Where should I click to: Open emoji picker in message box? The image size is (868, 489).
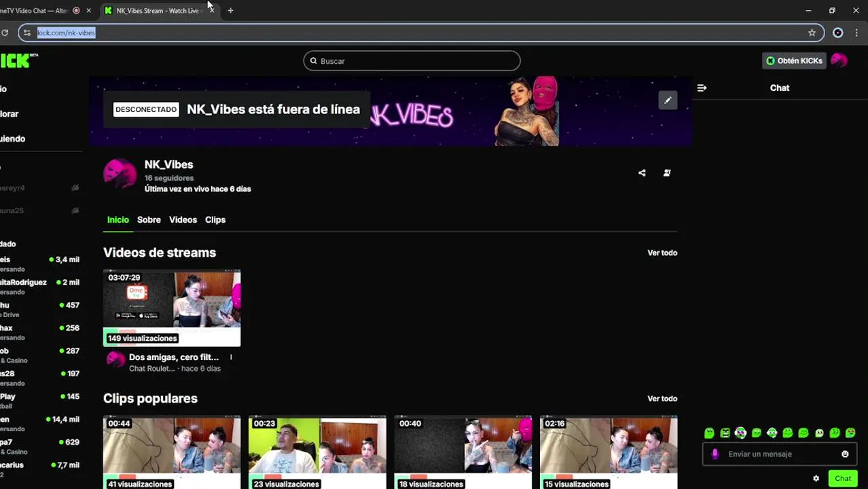click(x=845, y=454)
